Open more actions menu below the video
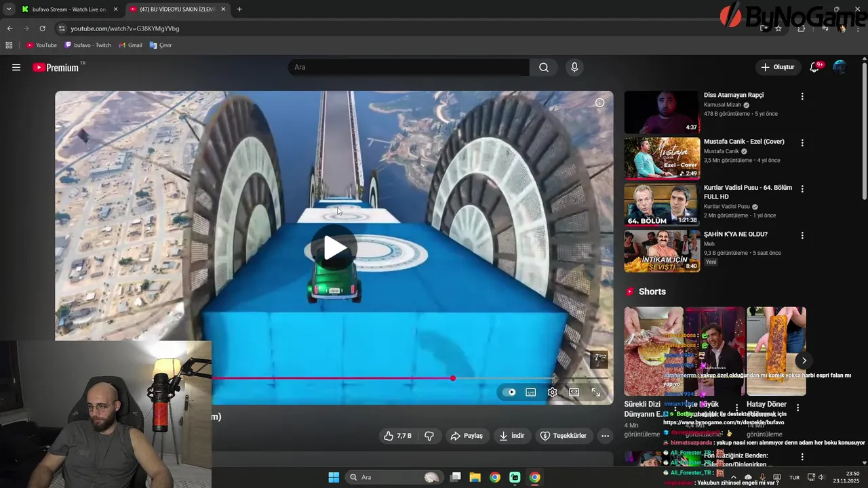 (x=606, y=436)
